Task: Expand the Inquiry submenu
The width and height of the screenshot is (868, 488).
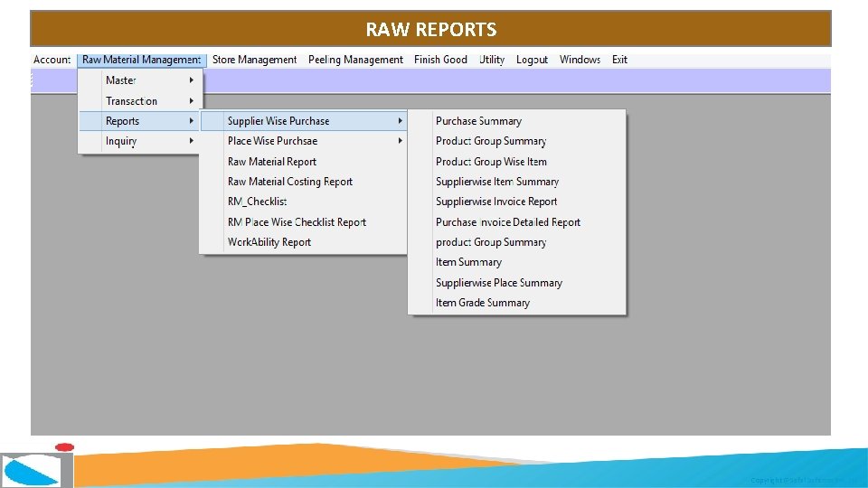Action: tap(141, 141)
